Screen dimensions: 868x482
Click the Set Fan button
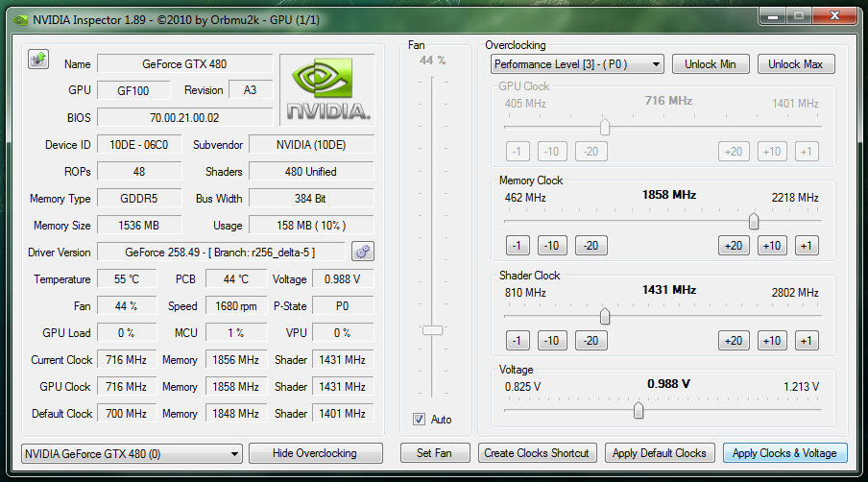point(435,453)
